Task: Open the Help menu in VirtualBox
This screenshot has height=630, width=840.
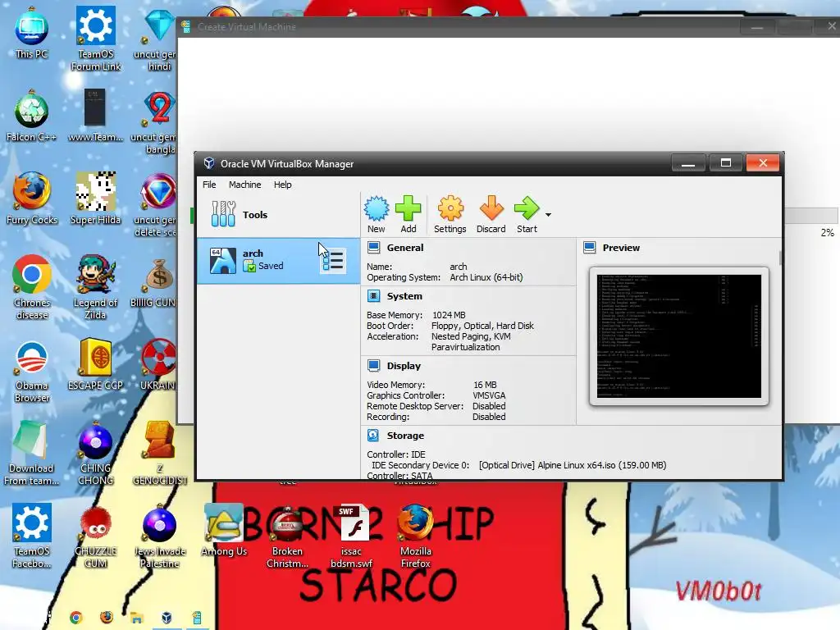Action: [283, 185]
